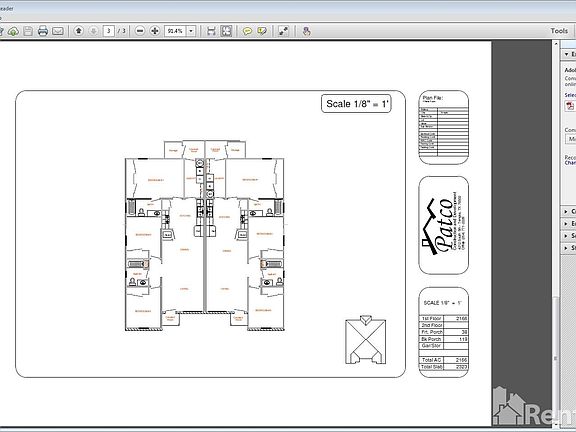Click the 'Total AC' table row
Image resolution: width=576 pixels, height=432 pixels.
[444, 360]
